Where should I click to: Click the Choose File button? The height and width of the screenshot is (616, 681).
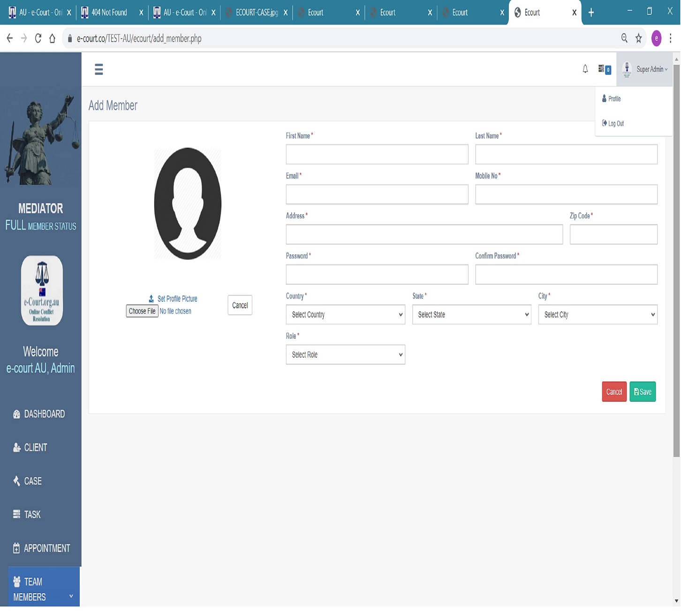pyautogui.click(x=142, y=311)
